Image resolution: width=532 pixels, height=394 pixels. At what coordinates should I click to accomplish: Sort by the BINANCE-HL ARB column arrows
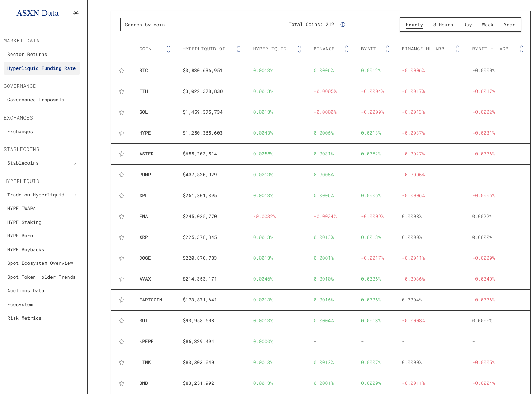[457, 49]
